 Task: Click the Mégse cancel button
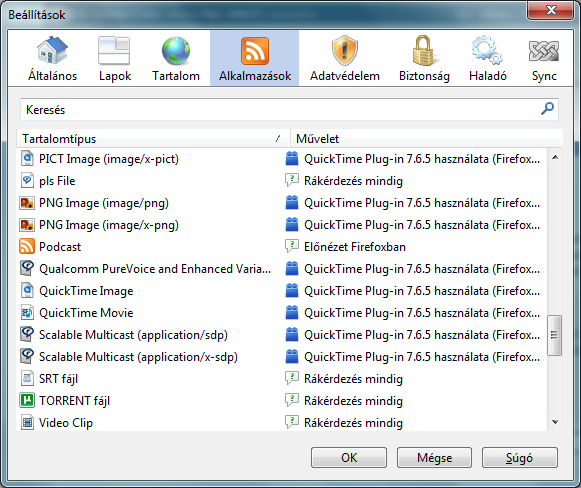point(434,458)
